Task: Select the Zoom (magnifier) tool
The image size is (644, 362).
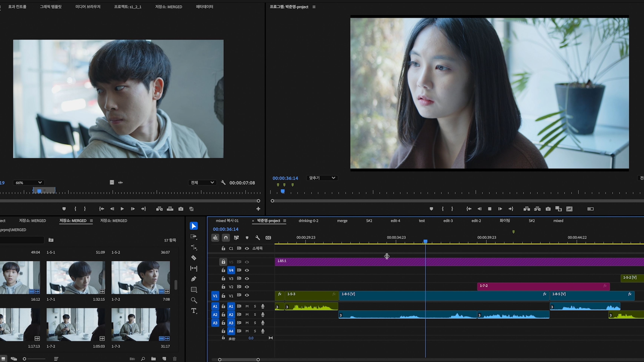Action: [x=194, y=300]
